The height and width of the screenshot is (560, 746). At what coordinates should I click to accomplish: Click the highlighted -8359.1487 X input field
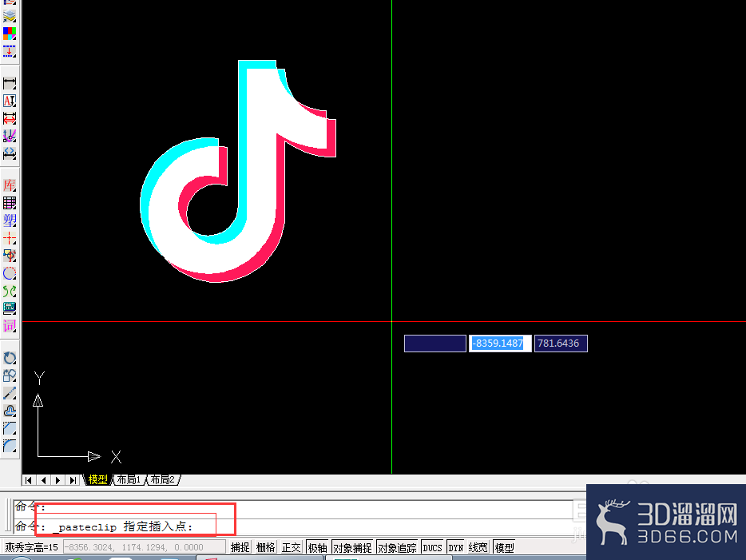pos(500,344)
